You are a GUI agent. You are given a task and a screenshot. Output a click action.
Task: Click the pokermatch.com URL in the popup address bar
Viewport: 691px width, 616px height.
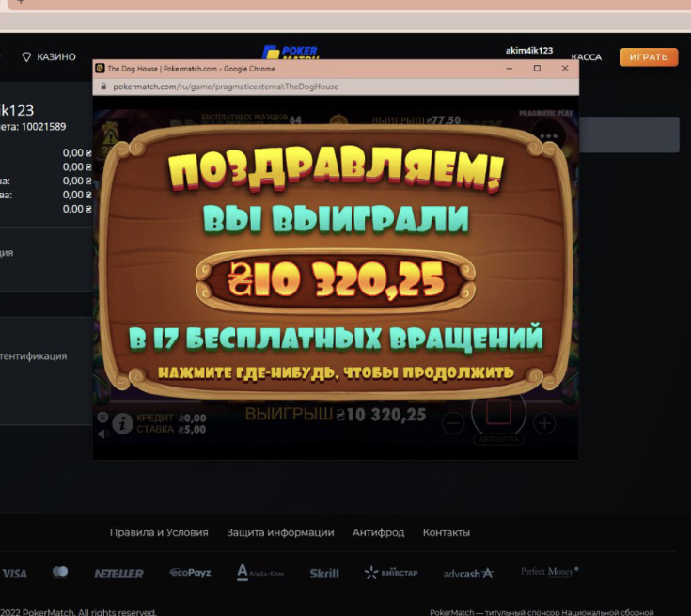point(226,87)
